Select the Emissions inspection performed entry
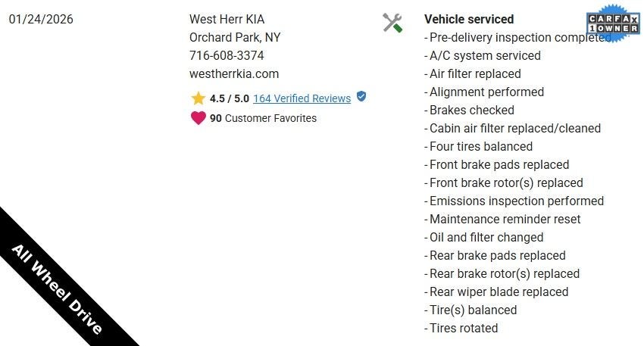 click(516, 201)
